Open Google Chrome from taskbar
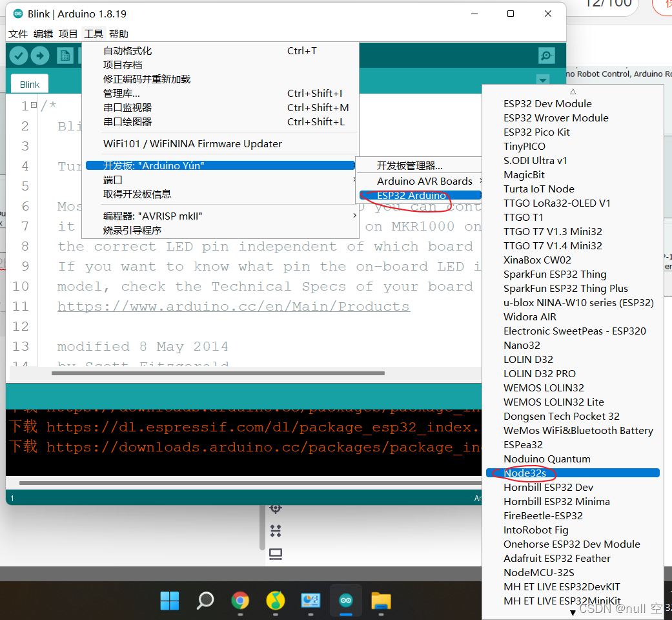 click(x=240, y=600)
